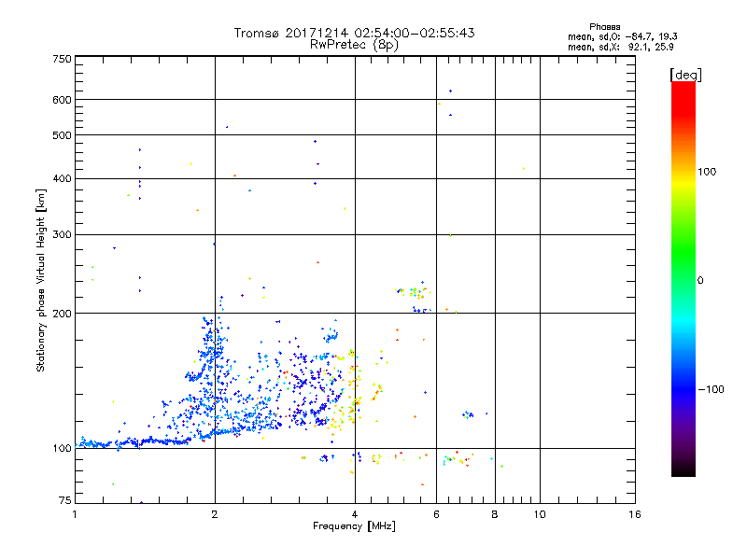Click the 'Frequency [MHz]' axis title
Viewport: 747px width, 560px height.
[354, 526]
